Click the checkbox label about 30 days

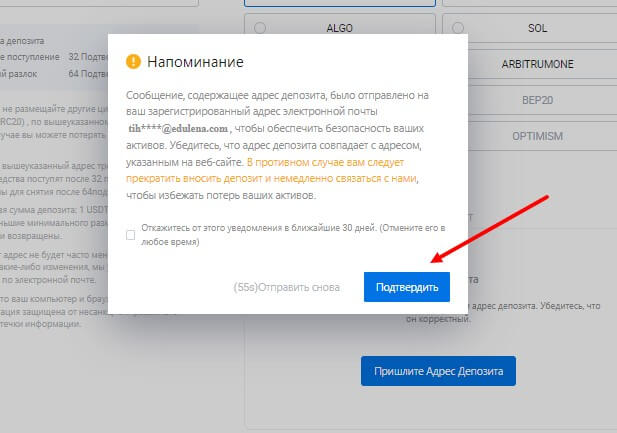click(x=293, y=234)
